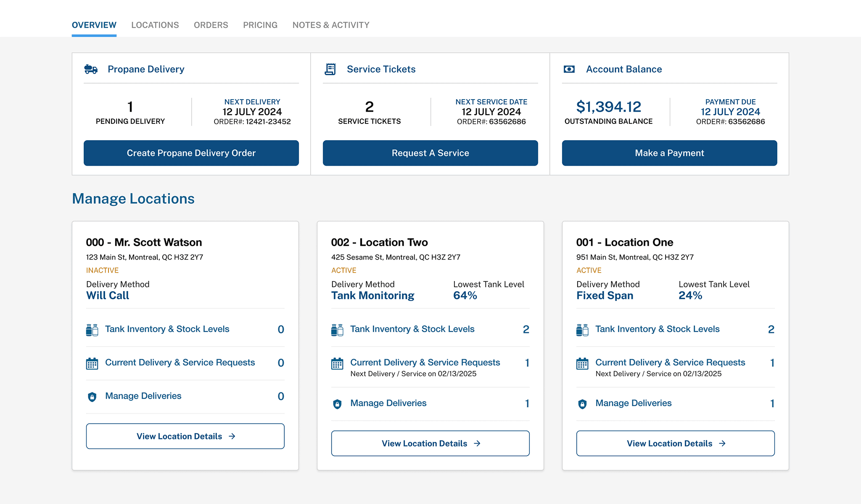Screen dimensions: 861x504
Task: Open Current Delivery & Service Requests for Scott Watson
Action: 180,362
